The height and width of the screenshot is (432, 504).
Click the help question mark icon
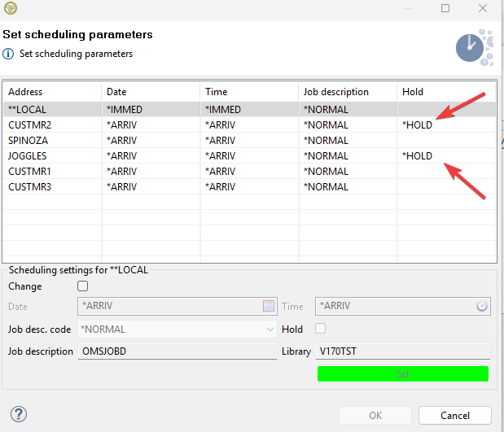pos(19,414)
